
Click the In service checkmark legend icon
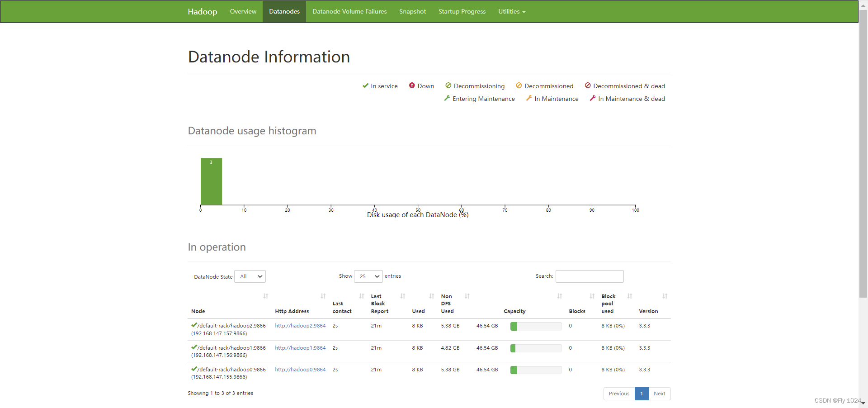pyautogui.click(x=365, y=85)
